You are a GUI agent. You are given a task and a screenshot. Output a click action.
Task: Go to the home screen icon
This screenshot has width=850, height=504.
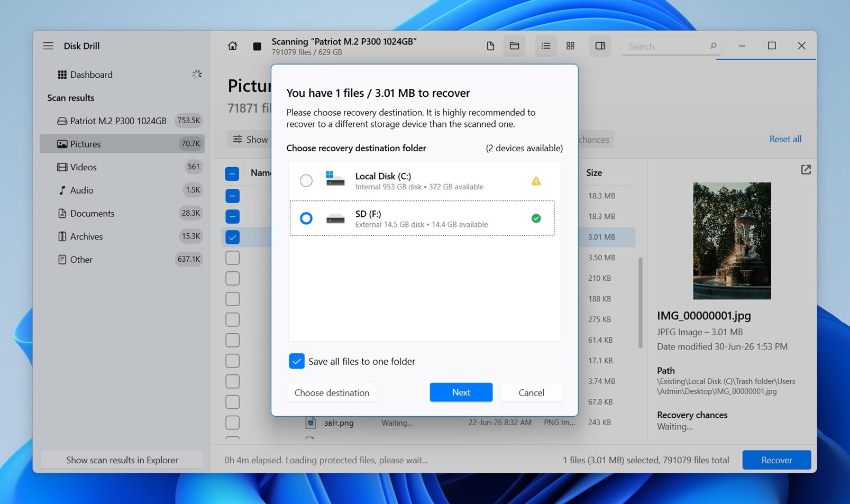(232, 46)
